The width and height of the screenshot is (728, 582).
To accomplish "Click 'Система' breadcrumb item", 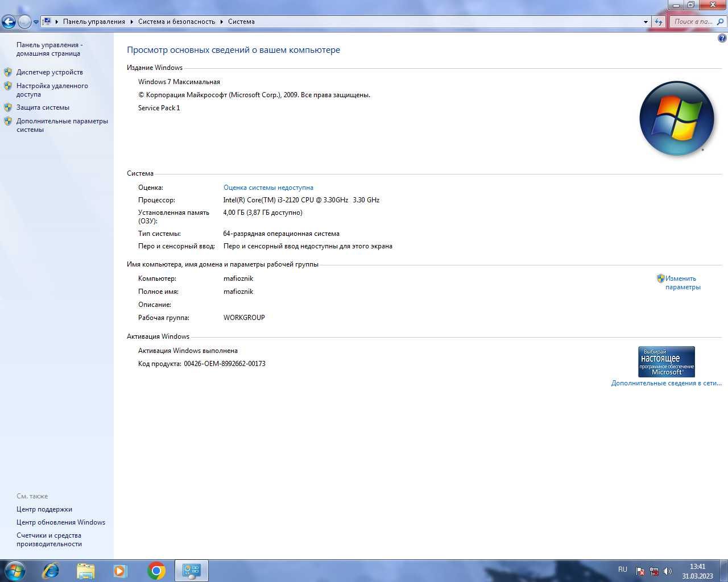I will point(241,22).
